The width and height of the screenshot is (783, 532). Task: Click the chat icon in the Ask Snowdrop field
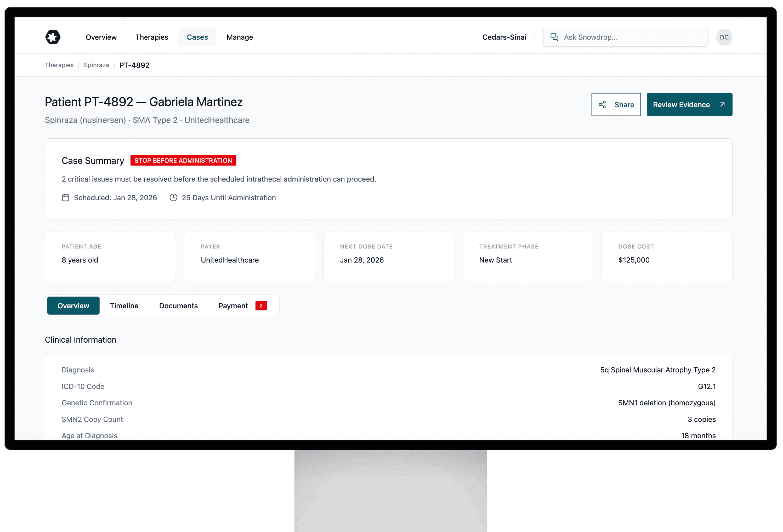554,37
